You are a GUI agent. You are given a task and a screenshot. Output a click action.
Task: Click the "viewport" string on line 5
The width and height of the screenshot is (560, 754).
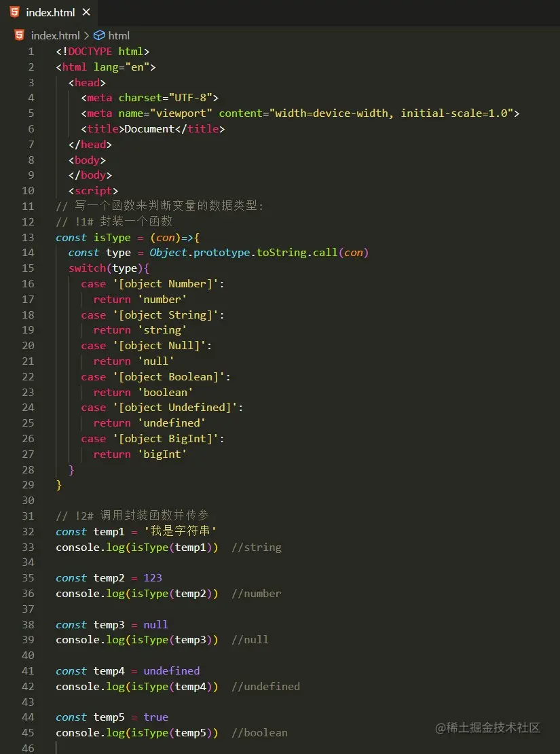pyautogui.click(x=181, y=113)
